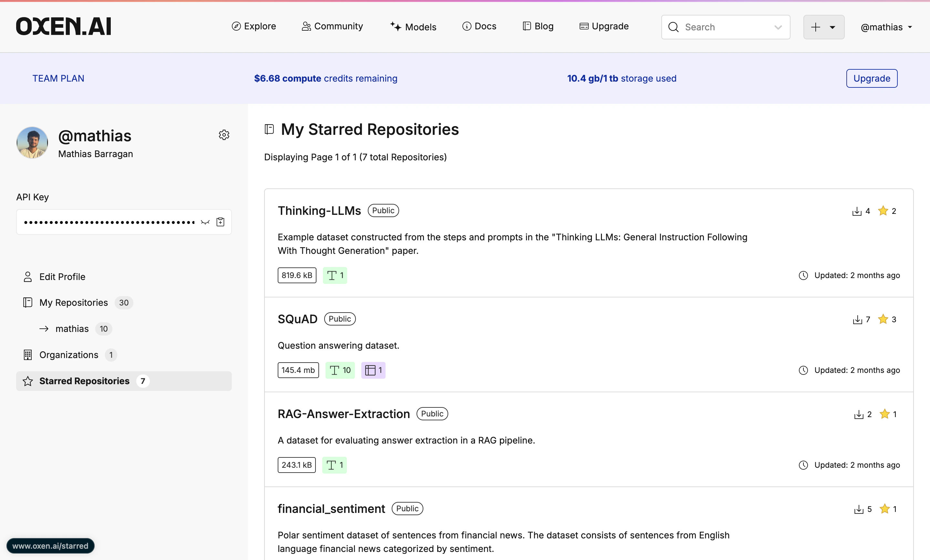
Task: Open Explore in top navigation
Action: [x=253, y=26]
